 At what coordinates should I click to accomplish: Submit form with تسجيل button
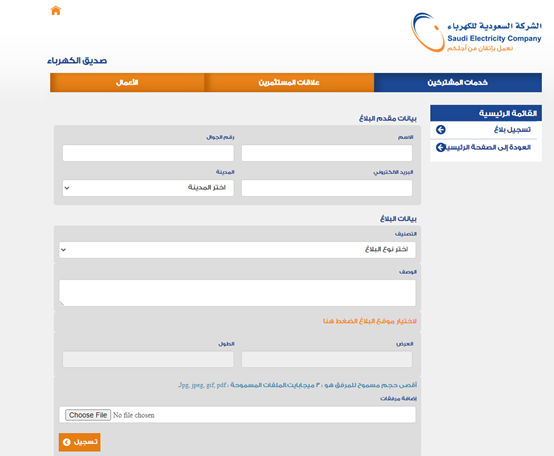pos(79,442)
